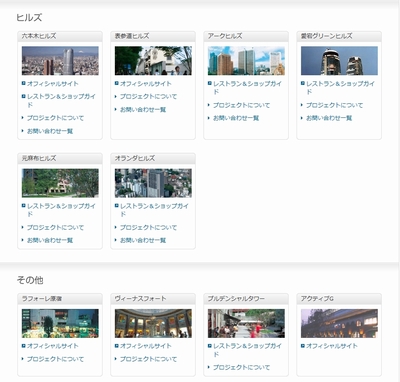This screenshot has width=400, height=382.
Task: Click the アクティブG card title
Action: [x=317, y=299]
